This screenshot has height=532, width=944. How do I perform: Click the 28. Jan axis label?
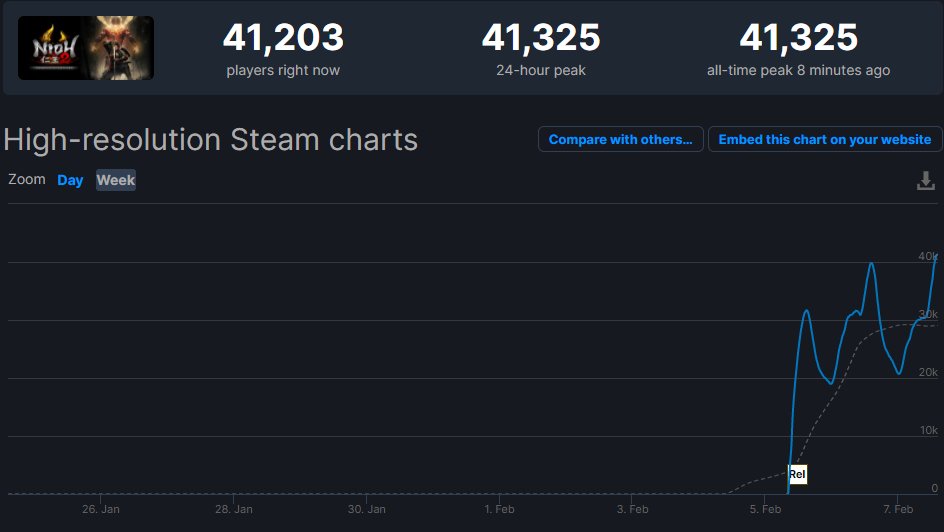234,509
